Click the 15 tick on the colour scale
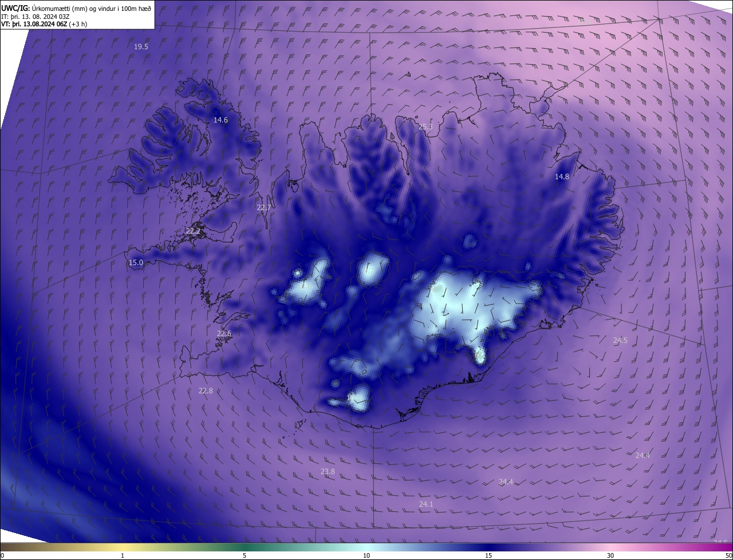Image resolution: width=733 pixels, height=560 pixels. pyautogui.click(x=488, y=556)
